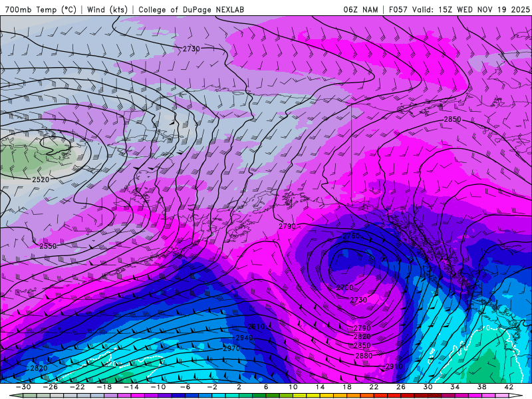Viewport: 532px width, 399px height.
Task: Click the 2850 contour label on the right side
Action: (x=453, y=120)
